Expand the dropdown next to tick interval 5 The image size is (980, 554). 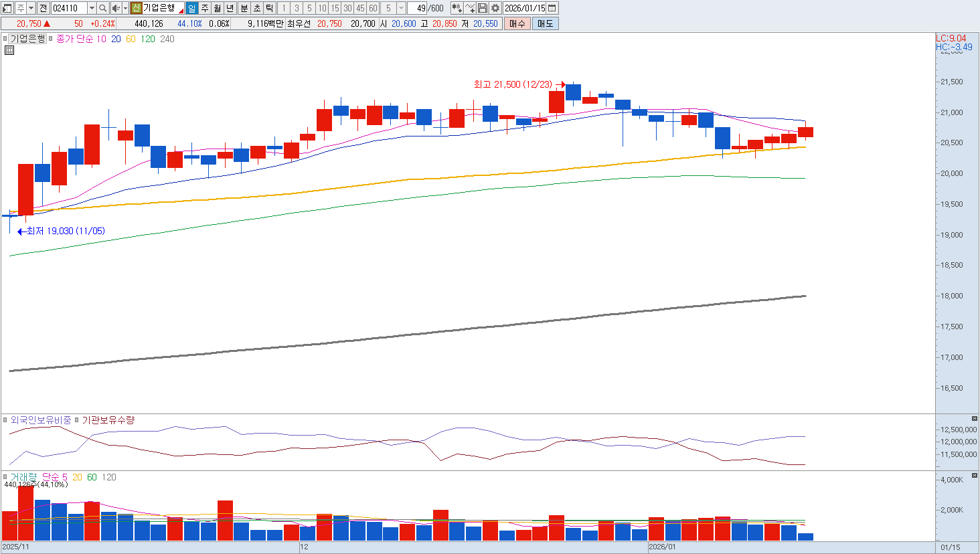401,8
